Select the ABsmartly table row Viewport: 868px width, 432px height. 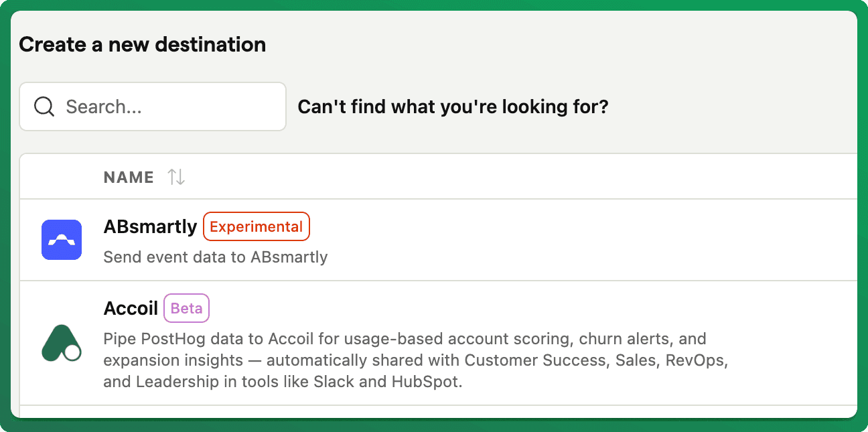pos(439,240)
